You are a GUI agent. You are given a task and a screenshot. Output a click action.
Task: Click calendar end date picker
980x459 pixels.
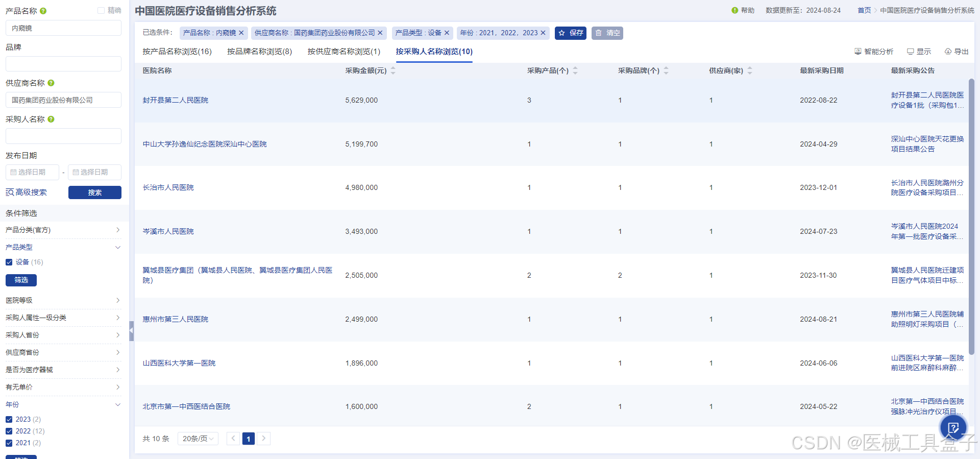click(94, 172)
